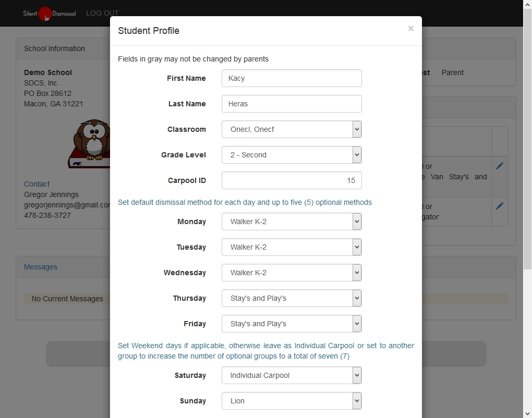The width and height of the screenshot is (532, 418).
Task: Open the Classroom dropdown
Action: (x=292, y=129)
